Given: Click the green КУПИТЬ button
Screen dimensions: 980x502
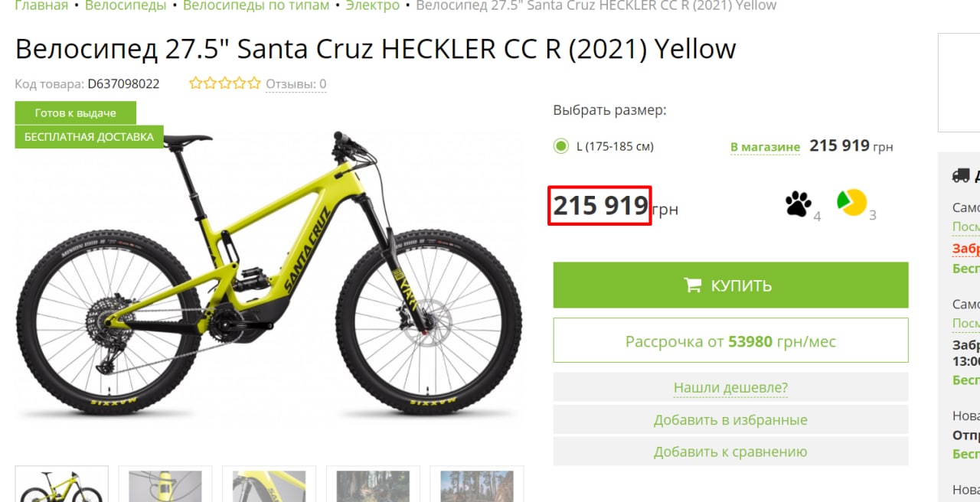Looking at the screenshot, I should 730,285.
